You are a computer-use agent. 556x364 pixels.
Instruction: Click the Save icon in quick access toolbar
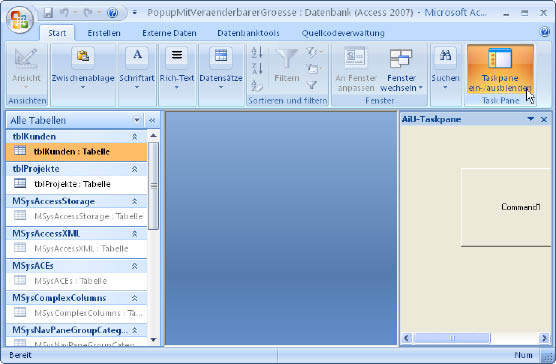(x=48, y=13)
